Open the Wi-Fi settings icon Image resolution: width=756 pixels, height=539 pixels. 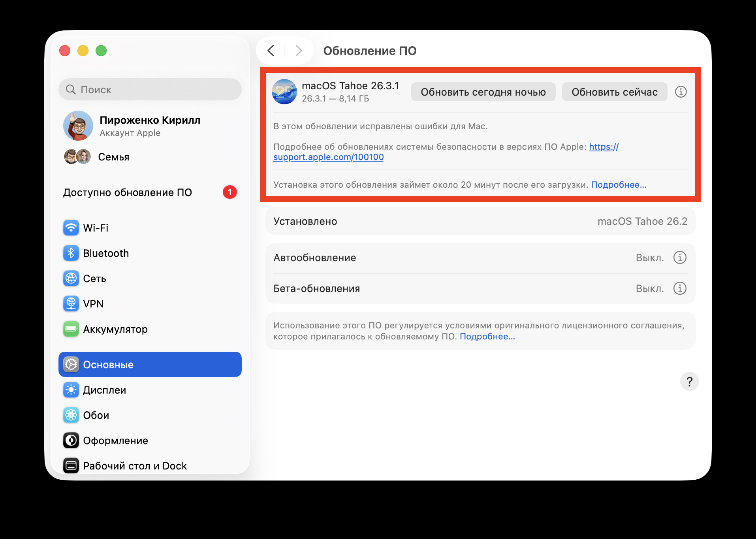[71, 228]
